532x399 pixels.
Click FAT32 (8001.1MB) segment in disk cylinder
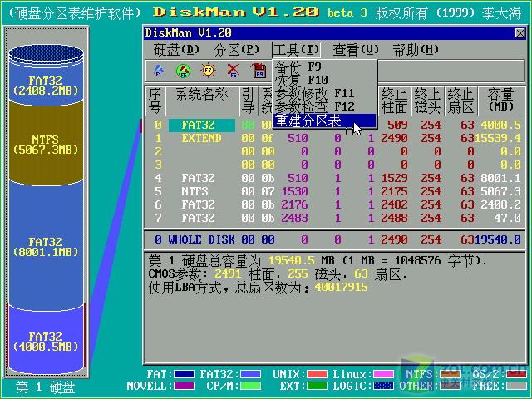point(46,246)
